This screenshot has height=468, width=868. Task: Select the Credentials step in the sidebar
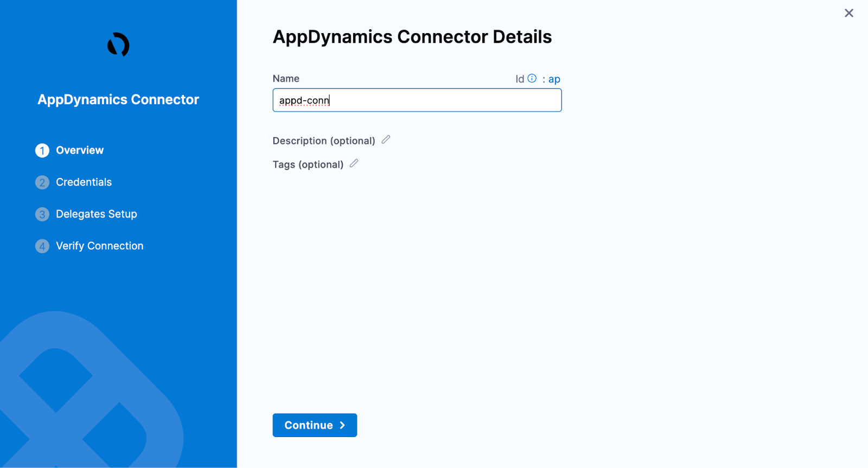[x=83, y=182]
